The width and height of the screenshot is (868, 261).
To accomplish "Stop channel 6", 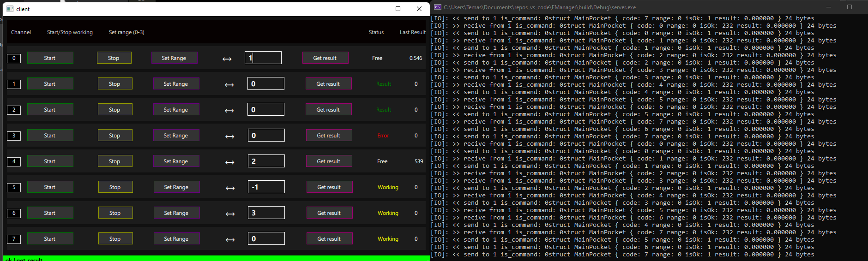I will [115, 213].
